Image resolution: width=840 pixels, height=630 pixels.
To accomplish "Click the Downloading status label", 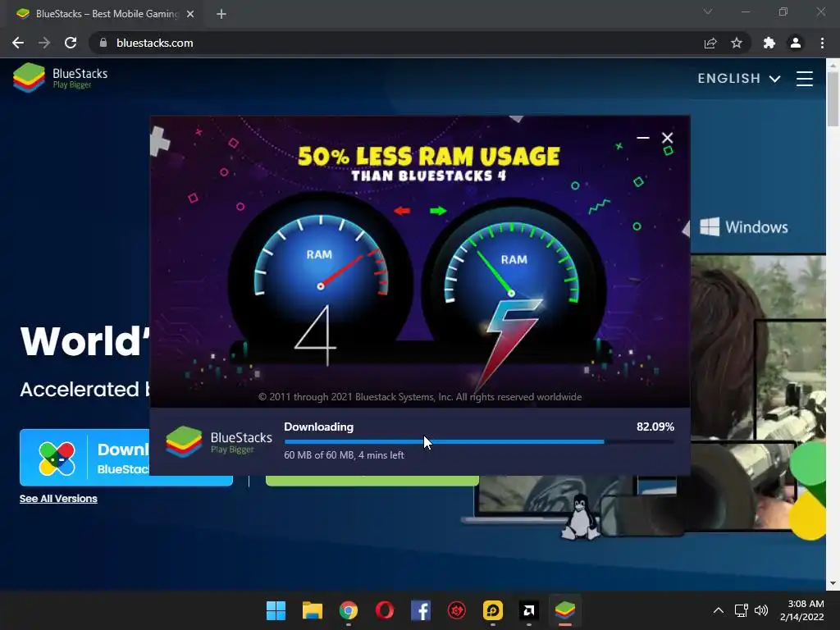I will 319,427.
